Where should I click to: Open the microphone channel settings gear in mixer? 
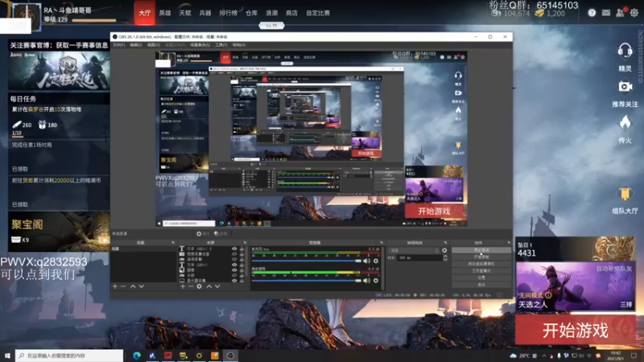click(x=375, y=261)
